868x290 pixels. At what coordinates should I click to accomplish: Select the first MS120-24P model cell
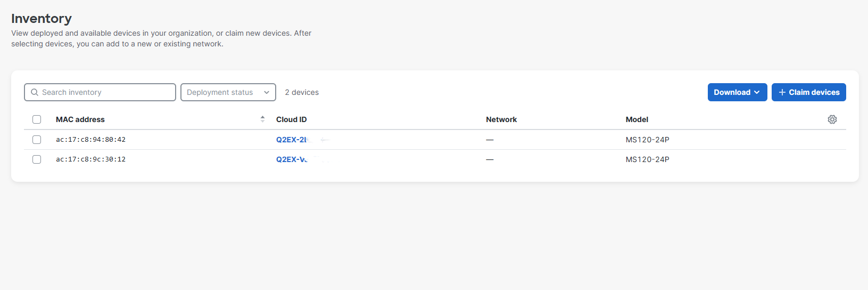[647, 140]
